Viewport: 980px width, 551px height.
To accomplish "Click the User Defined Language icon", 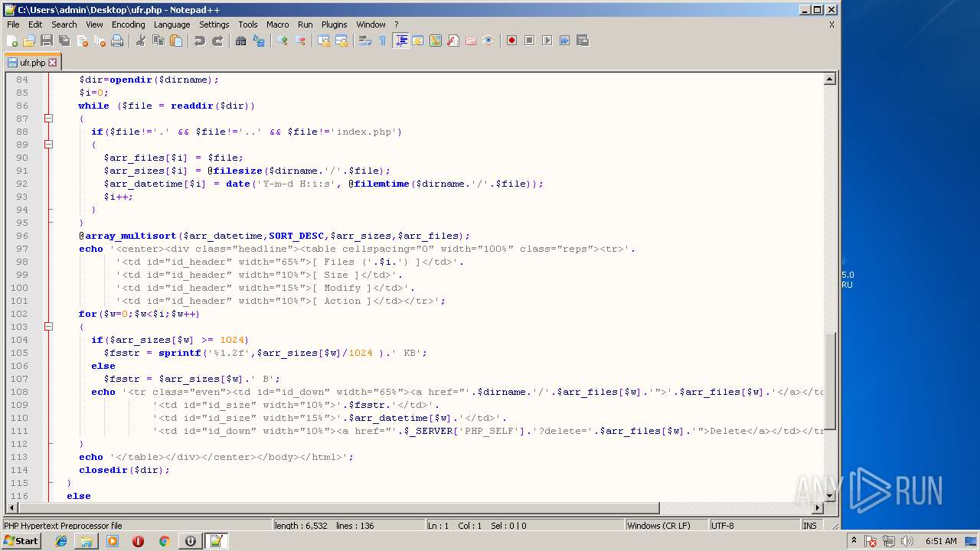I will click(418, 41).
